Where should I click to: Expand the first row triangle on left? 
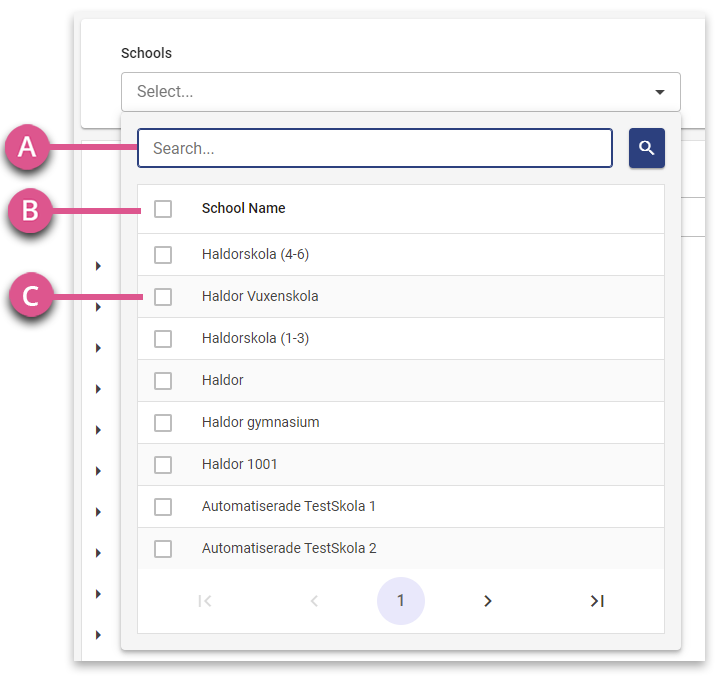(98, 266)
